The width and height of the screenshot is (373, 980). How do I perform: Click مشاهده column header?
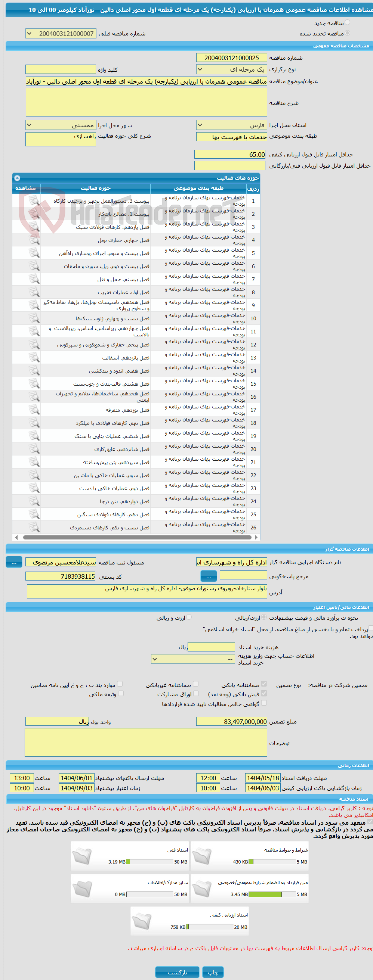click(26, 188)
